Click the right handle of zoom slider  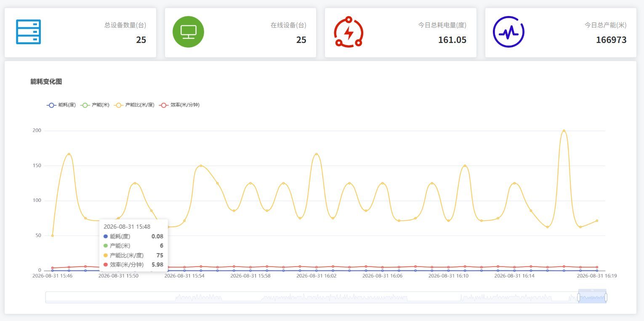click(606, 297)
